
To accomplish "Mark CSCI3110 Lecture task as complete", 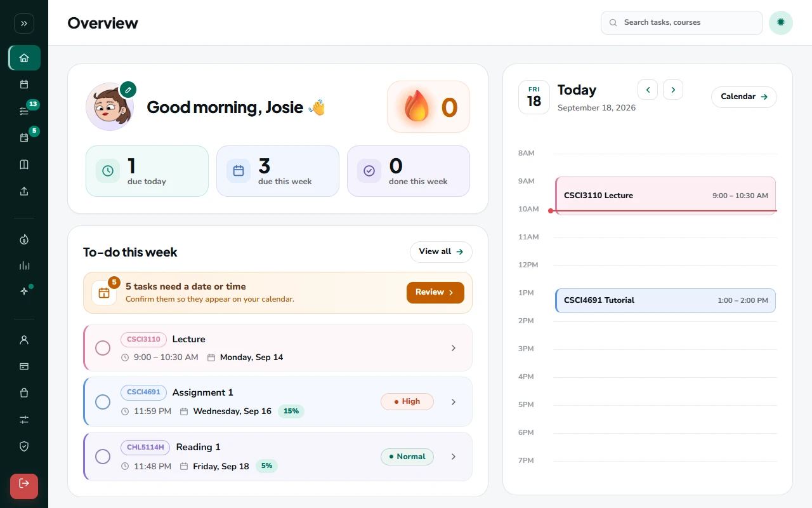I will [103, 348].
